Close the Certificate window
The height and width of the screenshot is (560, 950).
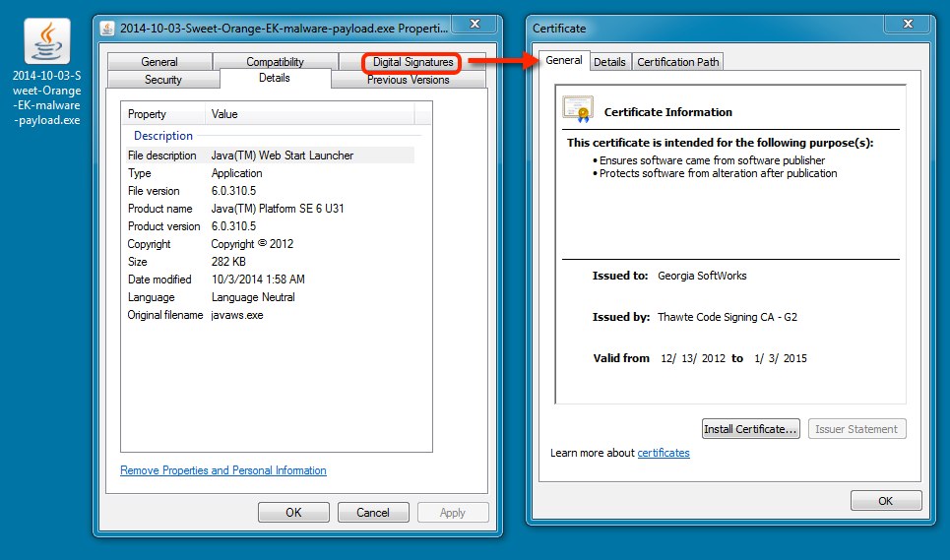click(x=908, y=24)
